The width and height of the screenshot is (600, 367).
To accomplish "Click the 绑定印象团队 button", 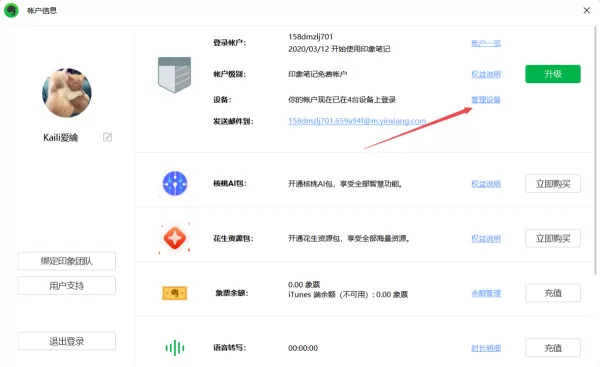I will click(x=67, y=261).
